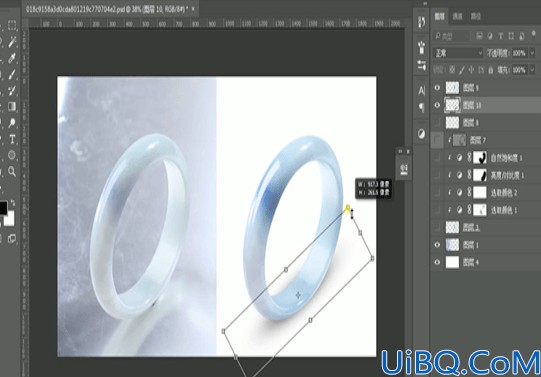Select the Horizontal Type tool

[x=12, y=139]
